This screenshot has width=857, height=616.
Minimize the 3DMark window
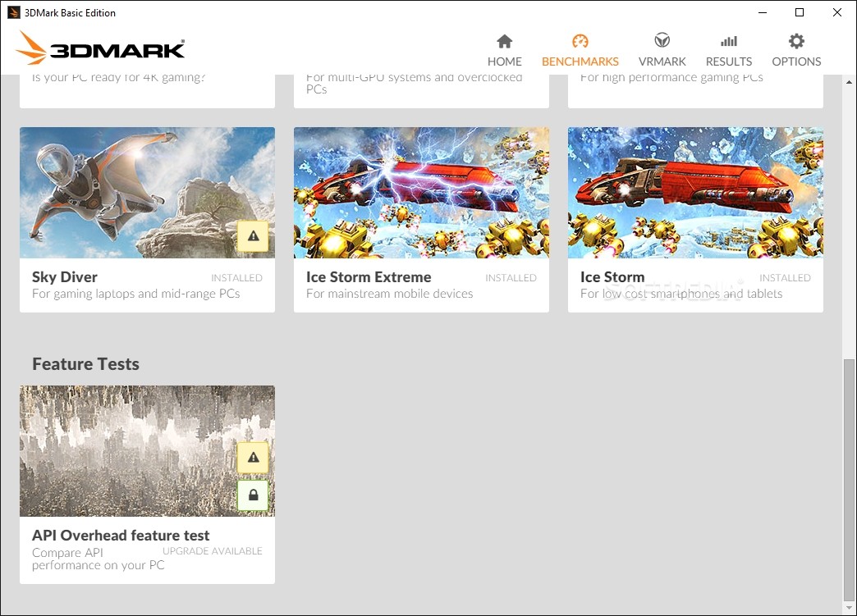click(763, 12)
